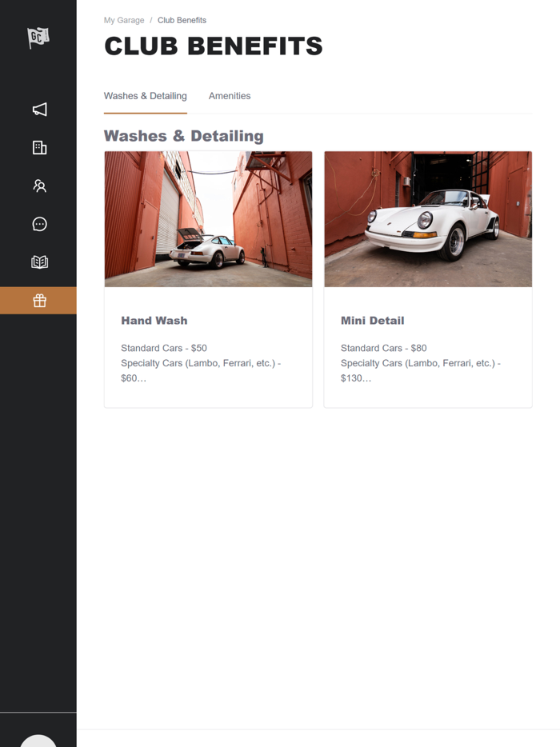Select the gift benefits icon
The width and height of the screenshot is (560, 747).
coord(38,301)
